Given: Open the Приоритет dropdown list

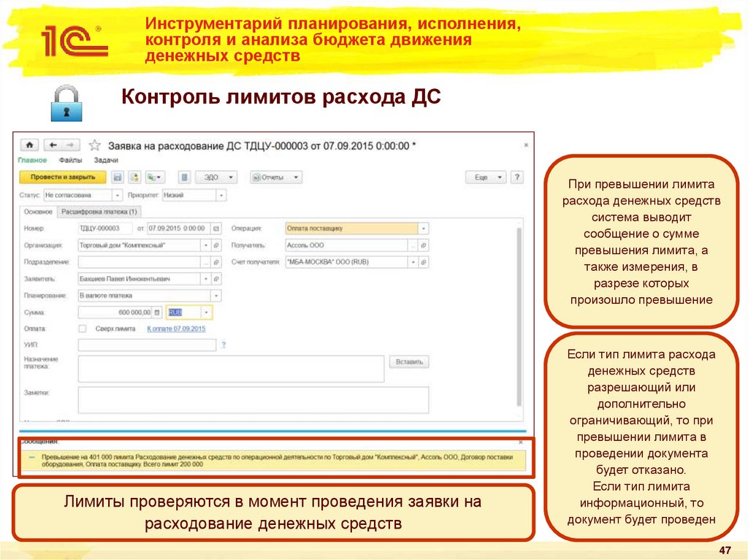Looking at the screenshot, I should click(x=221, y=195).
